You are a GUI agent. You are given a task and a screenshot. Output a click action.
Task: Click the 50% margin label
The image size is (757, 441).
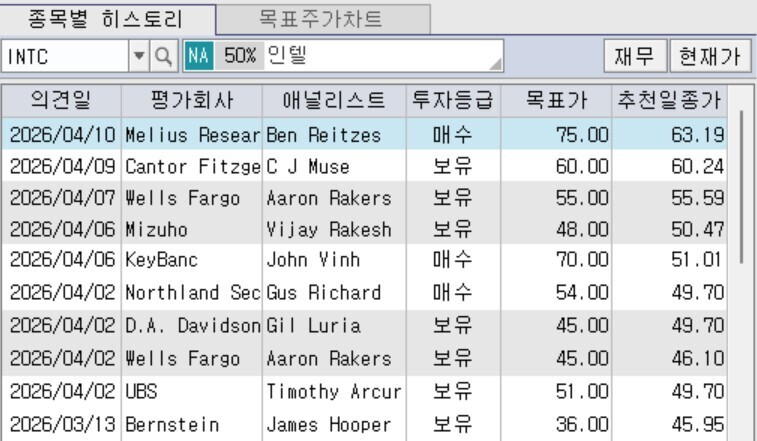[239, 56]
